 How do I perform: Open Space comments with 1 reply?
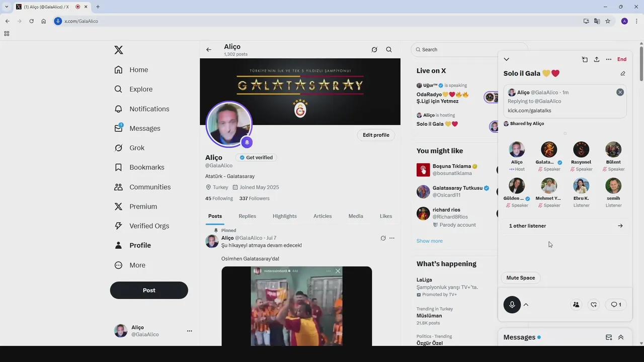tap(616, 305)
